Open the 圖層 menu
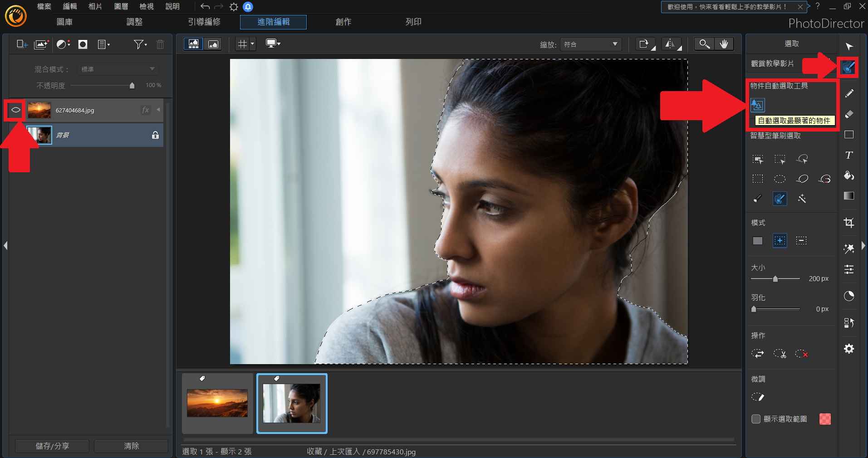Viewport: 868px width, 458px height. click(121, 6)
